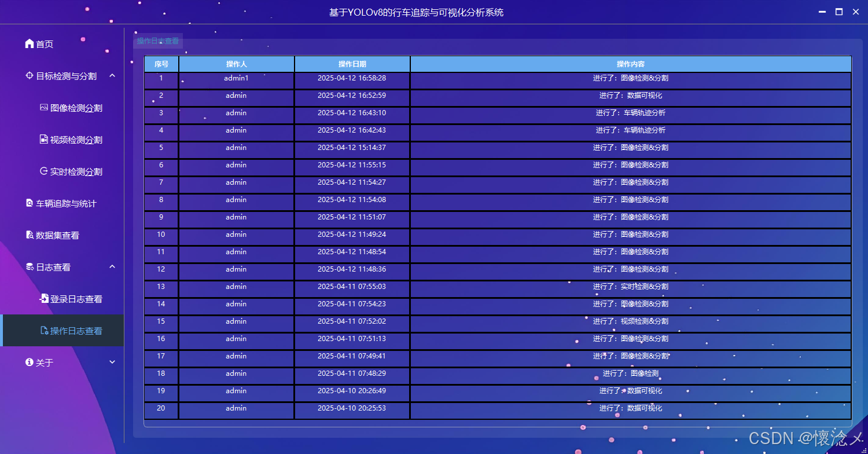Click the home icon beside 首页

point(30,44)
